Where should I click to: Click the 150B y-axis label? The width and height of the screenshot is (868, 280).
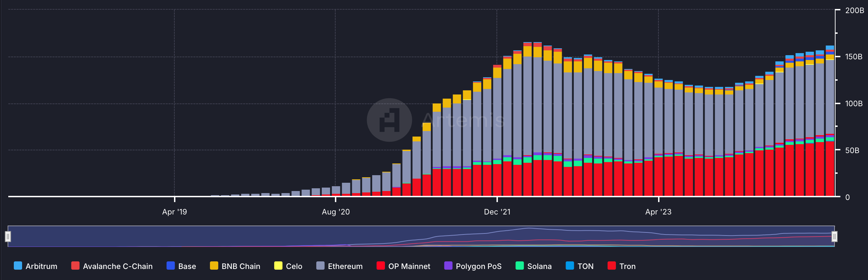tap(854, 57)
